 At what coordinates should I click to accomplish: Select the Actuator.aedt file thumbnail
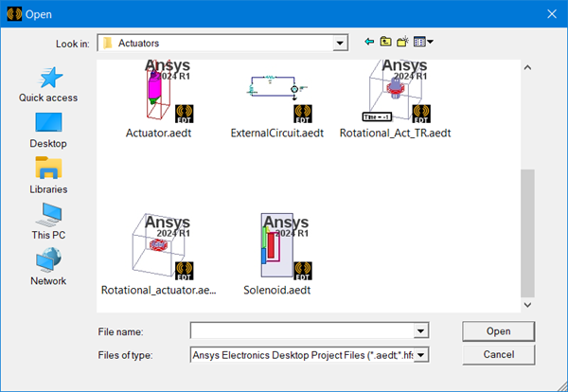coord(169,91)
